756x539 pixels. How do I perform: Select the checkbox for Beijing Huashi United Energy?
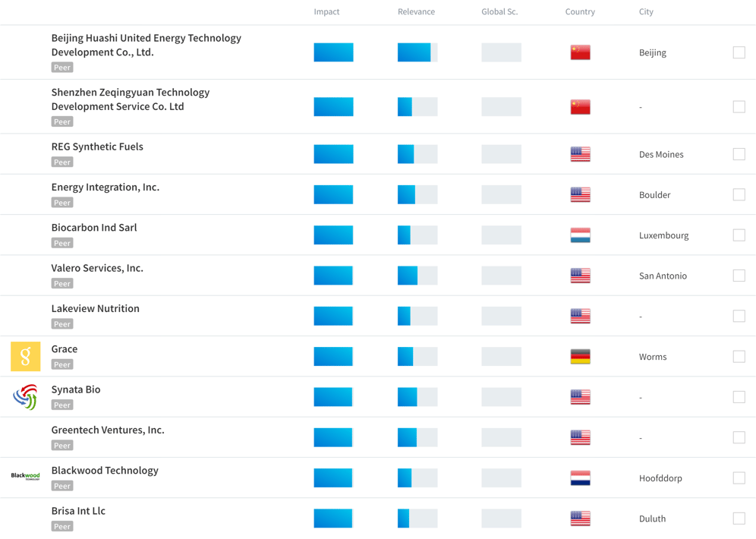pyautogui.click(x=739, y=52)
